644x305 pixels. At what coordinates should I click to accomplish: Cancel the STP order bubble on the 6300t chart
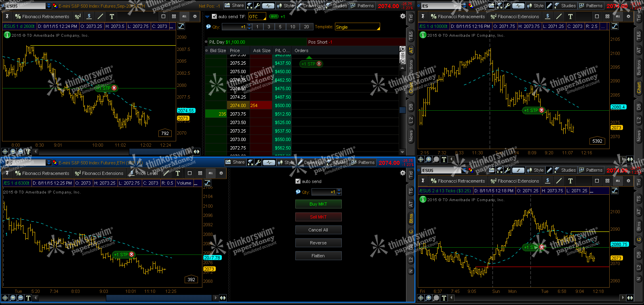(132, 255)
